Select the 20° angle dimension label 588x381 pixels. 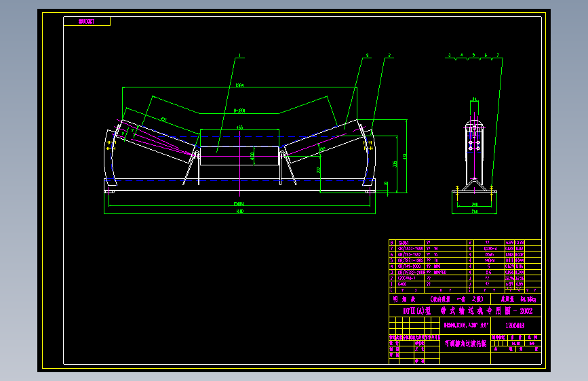[x=321, y=149]
